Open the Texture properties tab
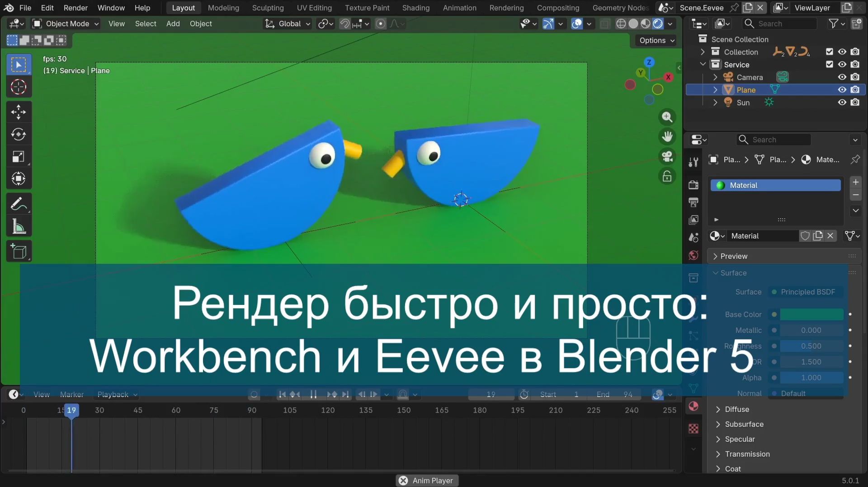868x487 pixels. [x=693, y=428]
